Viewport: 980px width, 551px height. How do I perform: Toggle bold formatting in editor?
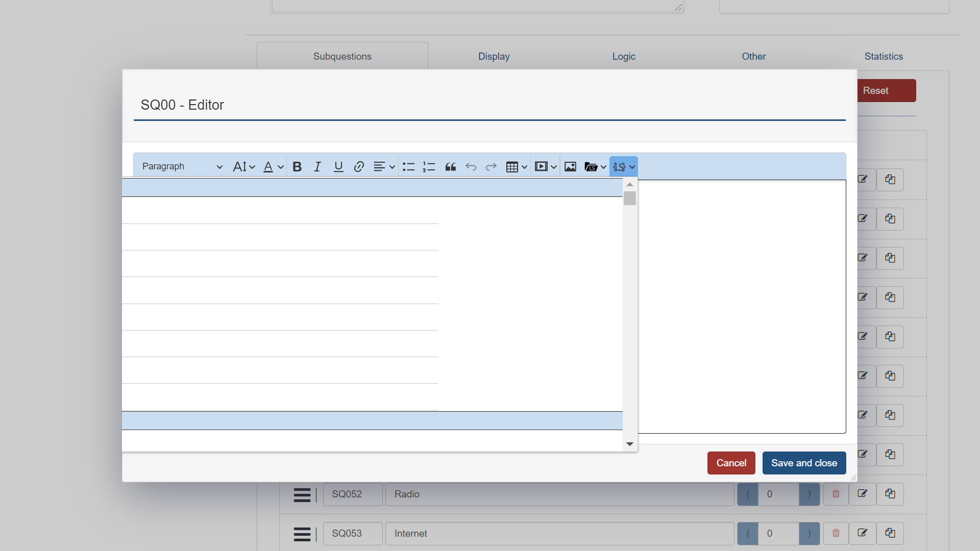coord(297,167)
